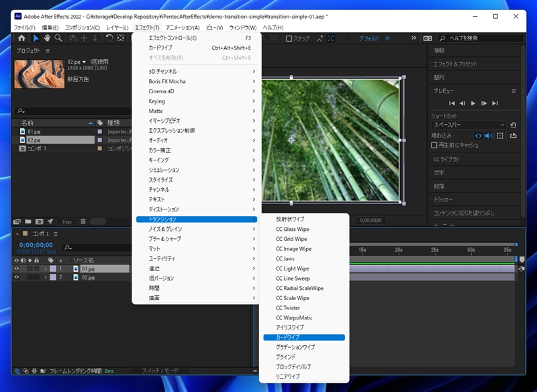Click the 8 bpc color depth button
The width and height of the screenshot is (537, 392).
67,222
